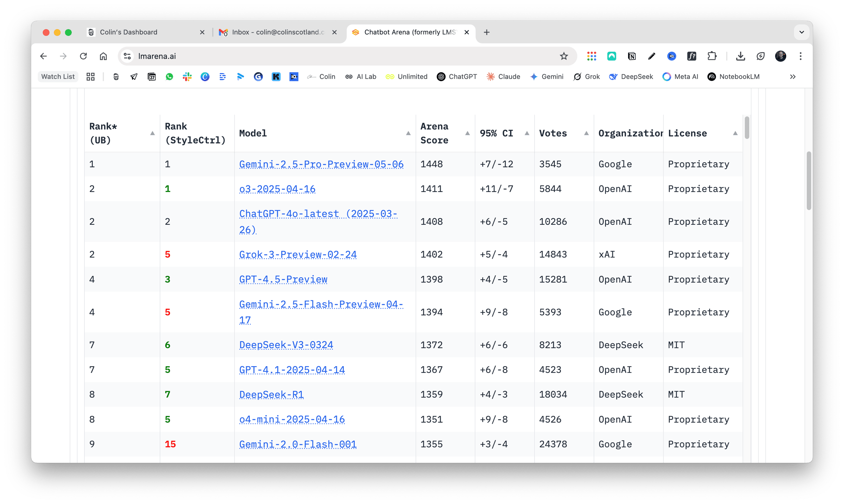Viewport: 844px width, 504px height.
Task: Open the browser home page button
Action: coord(103,56)
